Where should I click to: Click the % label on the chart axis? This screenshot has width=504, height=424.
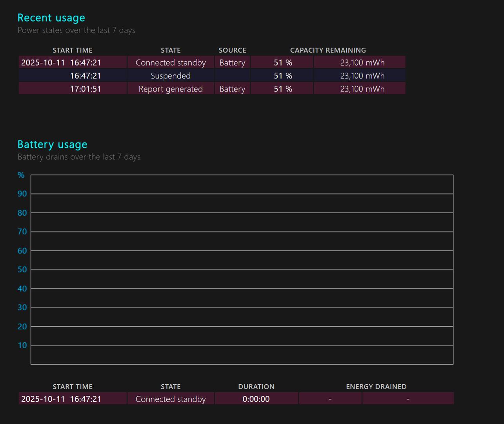(21, 175)
